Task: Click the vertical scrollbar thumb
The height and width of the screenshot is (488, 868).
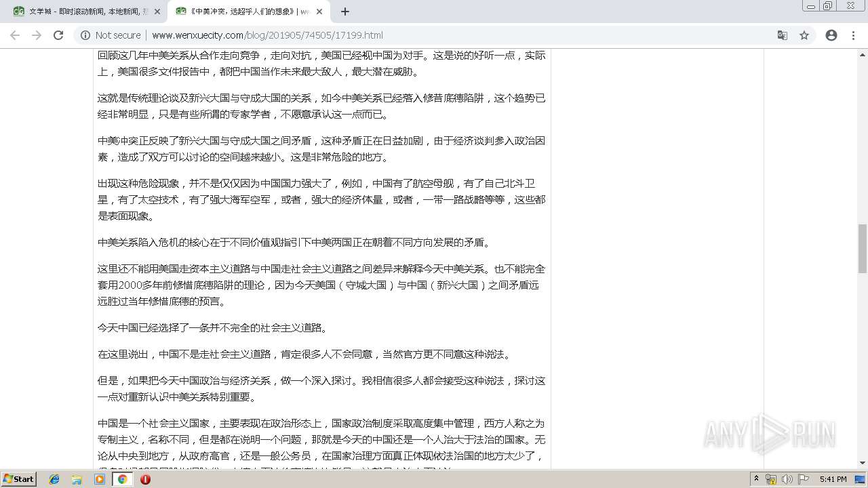Action: [863, 248]
